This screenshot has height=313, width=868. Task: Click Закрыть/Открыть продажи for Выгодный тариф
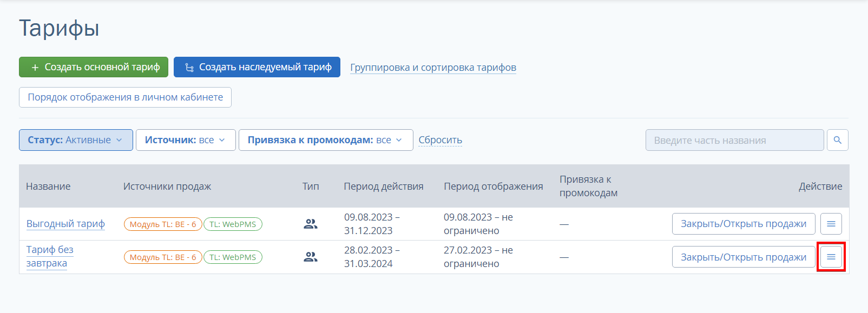[744, 224]
